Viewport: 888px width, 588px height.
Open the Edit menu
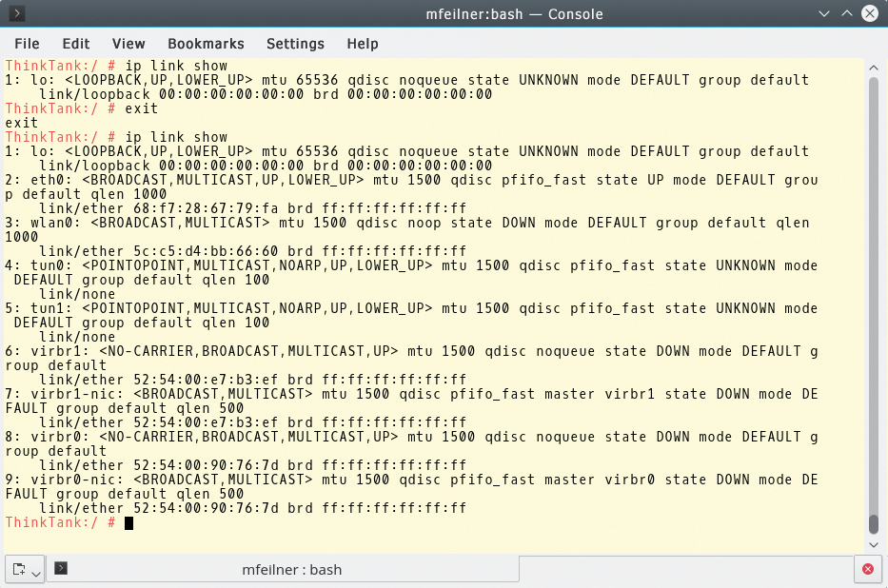[x=75, y=44]
